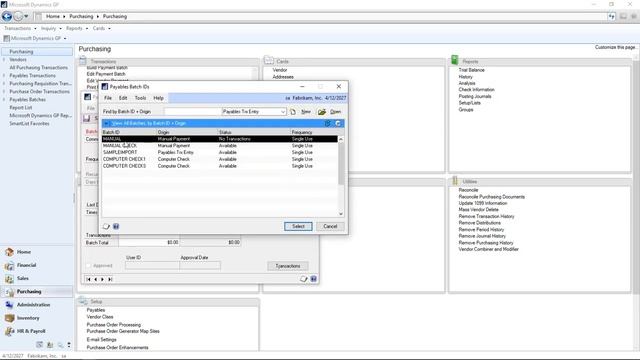Toggle the Approved checkbox
Image resolution: width=640 pixels, height=360 pixels.
tap(89, 266)
